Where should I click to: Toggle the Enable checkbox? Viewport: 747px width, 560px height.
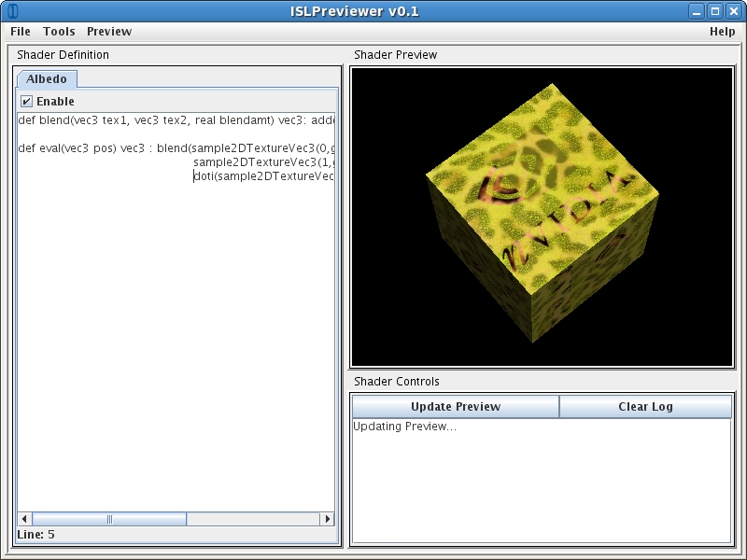(x=27, y=102)
